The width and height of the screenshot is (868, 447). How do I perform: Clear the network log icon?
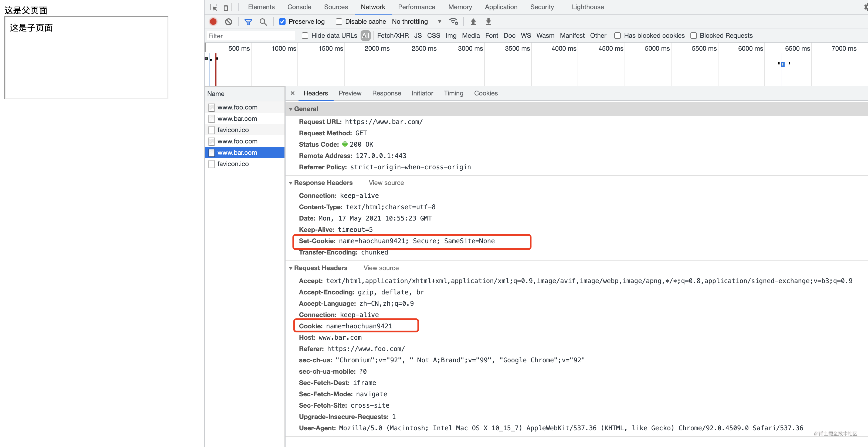point(228,22)
